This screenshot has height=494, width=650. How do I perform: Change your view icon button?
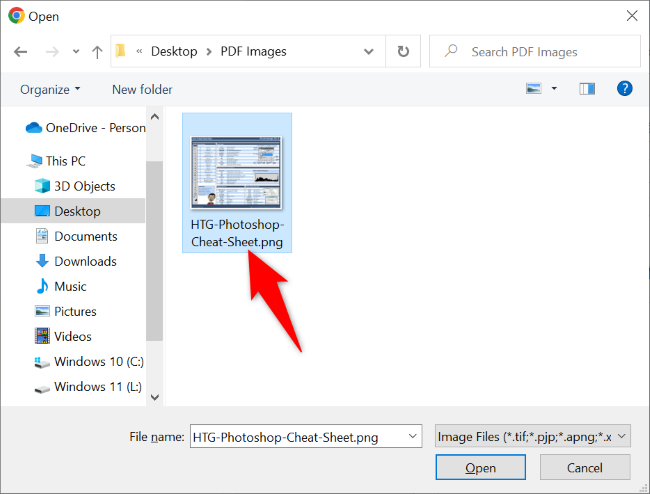(534, 88)
